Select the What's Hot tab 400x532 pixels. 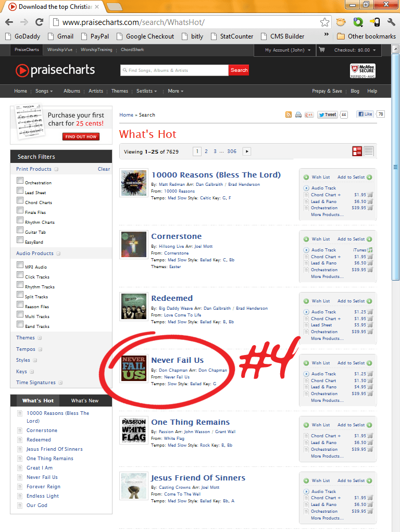point(37,401)
